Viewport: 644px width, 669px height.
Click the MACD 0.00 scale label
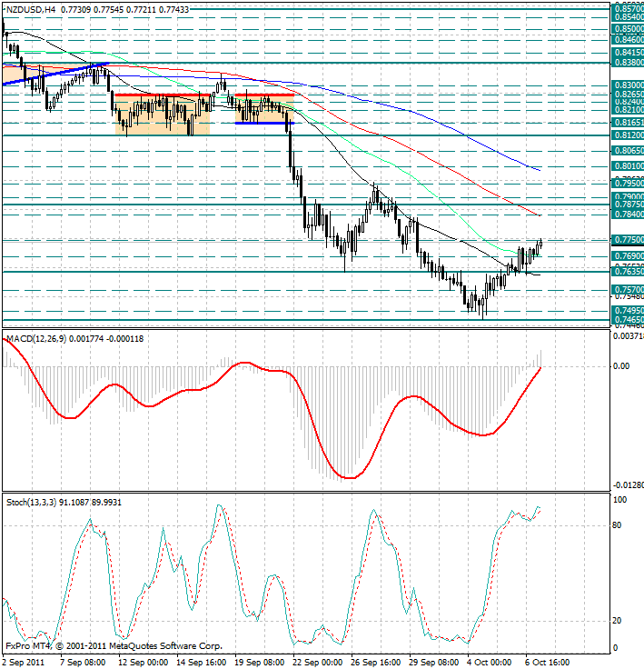pos(621,366)
